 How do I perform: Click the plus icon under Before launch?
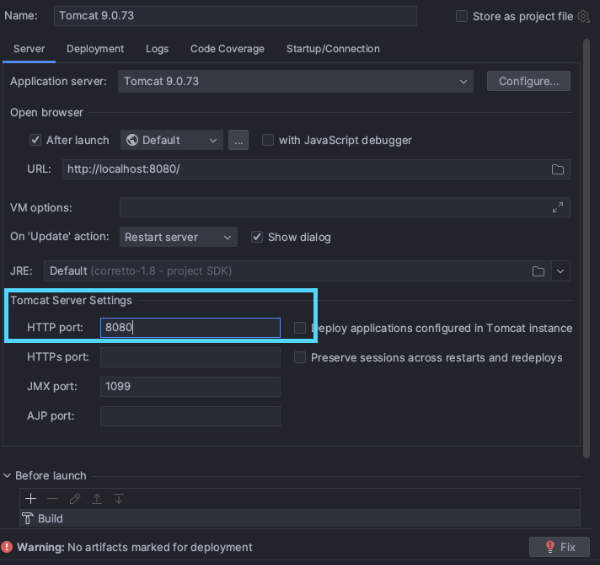pos(31,499)
